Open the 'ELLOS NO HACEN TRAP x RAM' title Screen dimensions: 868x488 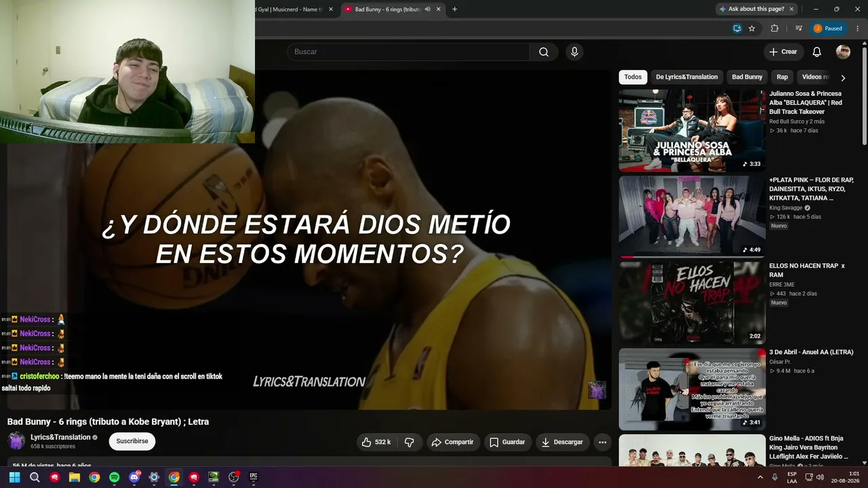pos(807,270)
